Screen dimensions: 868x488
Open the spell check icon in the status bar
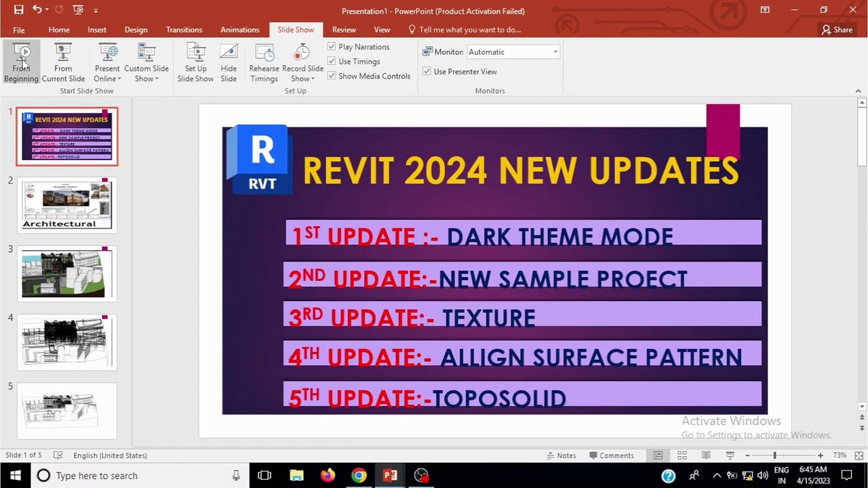tap(58, 455)
